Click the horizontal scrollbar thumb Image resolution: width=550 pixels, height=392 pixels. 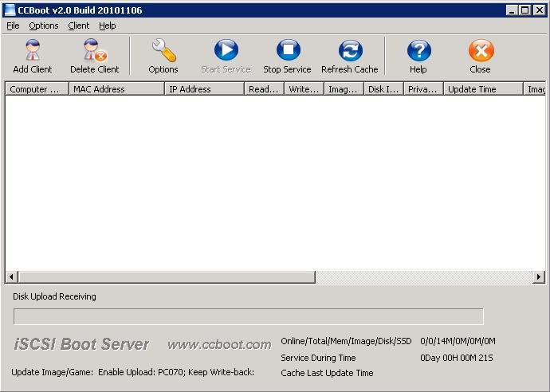[167, 277]
